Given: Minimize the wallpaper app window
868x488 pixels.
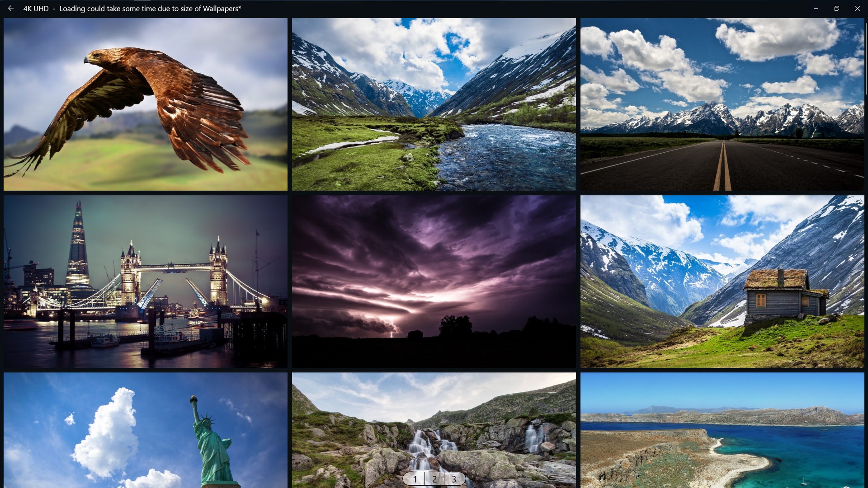Looking at the screenshot, I should [x=816, y=8].
